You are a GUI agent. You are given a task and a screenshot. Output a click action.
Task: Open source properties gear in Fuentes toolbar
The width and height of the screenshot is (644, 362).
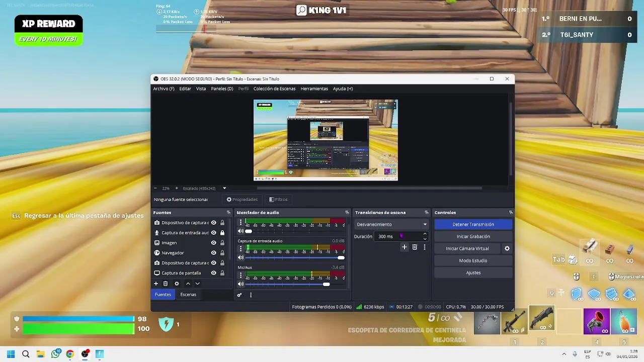tap(177, 284)
